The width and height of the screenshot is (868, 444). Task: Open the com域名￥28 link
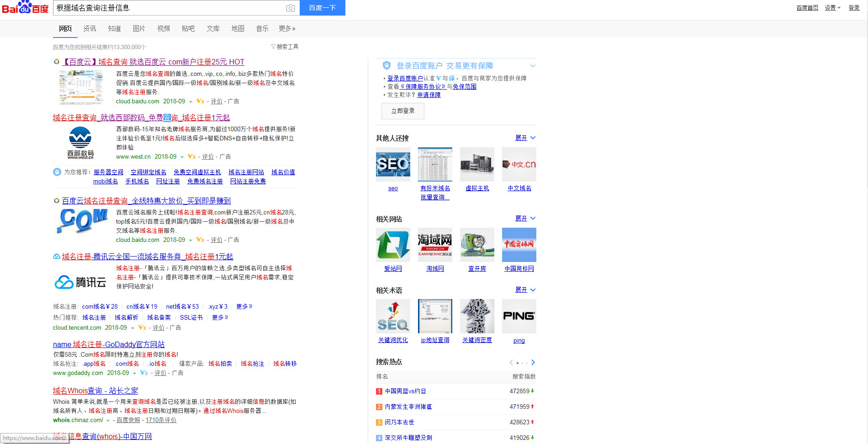(x=100, y=306)
